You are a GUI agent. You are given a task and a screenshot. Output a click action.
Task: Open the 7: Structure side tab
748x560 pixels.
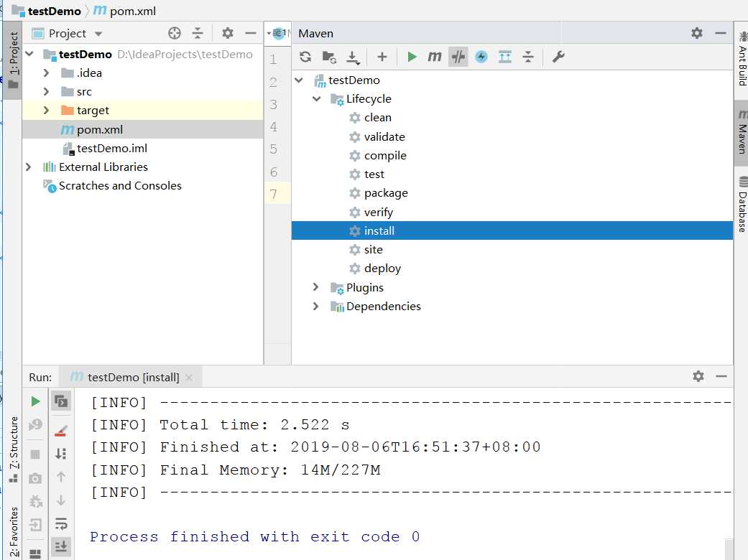click(14, 449)
